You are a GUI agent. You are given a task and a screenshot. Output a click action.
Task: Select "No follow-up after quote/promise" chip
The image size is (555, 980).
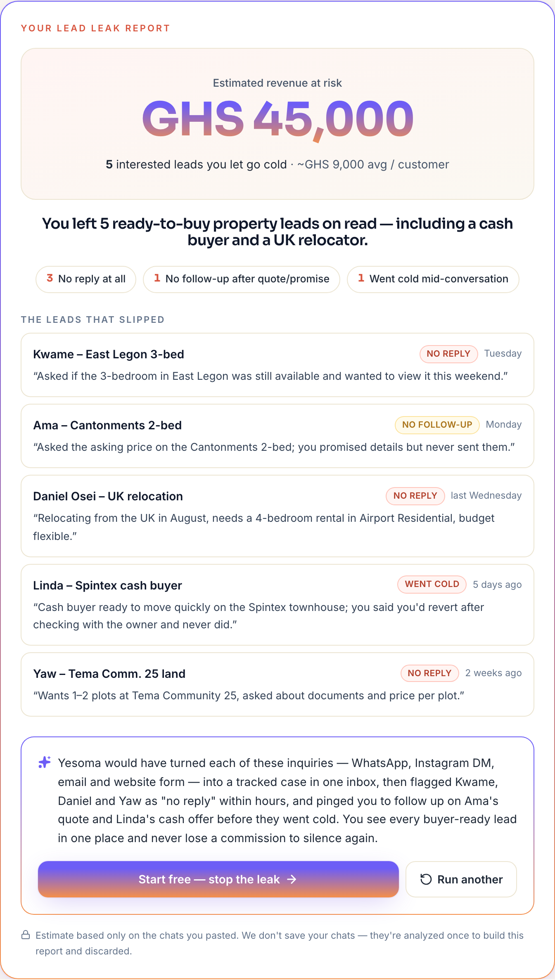point(242,279)
